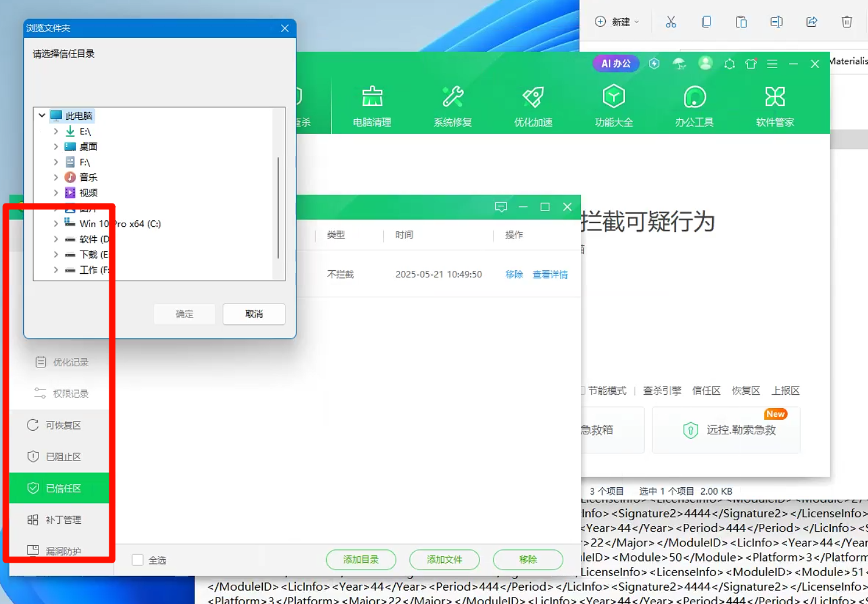The height and width of the screenshot is (604, 868).
Task: Click the shield icon beside AI办公
Action: (x=654, y=63)
